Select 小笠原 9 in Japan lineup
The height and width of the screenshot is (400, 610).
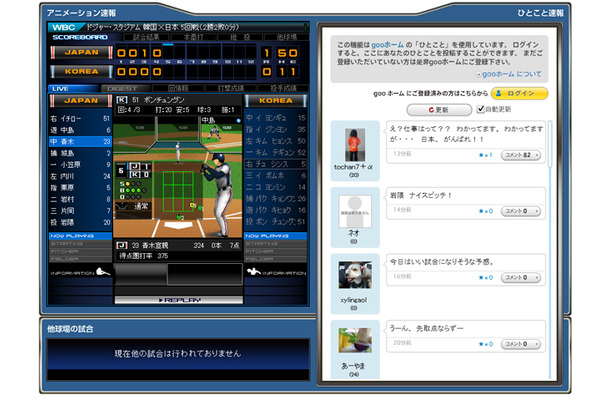tap(81, 165)
